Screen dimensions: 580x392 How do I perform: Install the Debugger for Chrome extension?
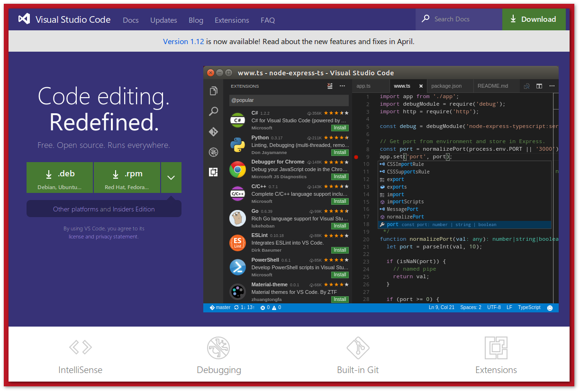tap(340, 177)
